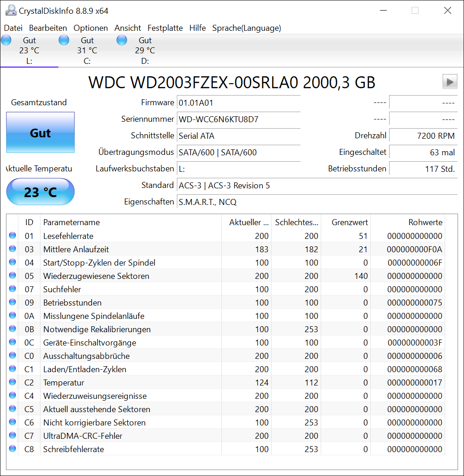Viewport: 464px width, 476px height.
Task: Open the Ansicht menu
Action: pyautogui.click(x=128, y=28)
